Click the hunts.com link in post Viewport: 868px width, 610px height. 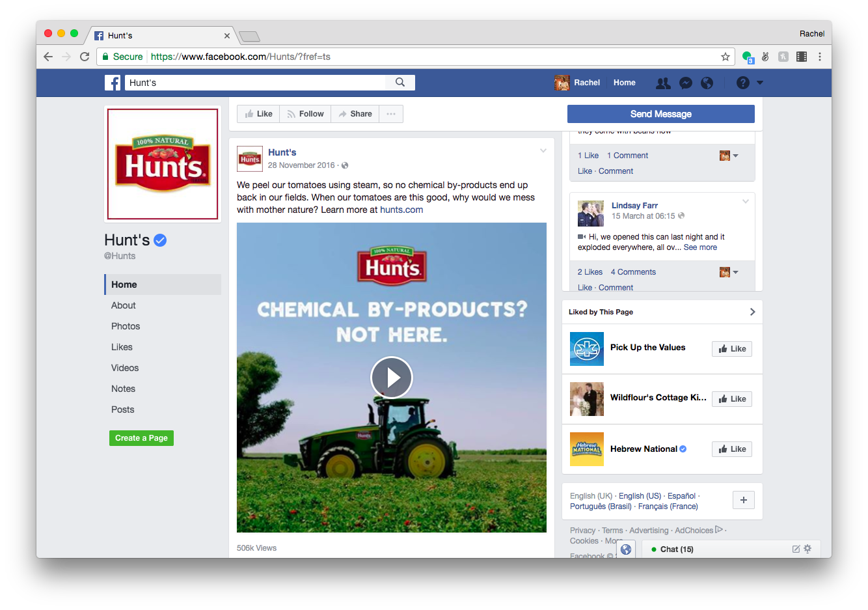(401, 210)
